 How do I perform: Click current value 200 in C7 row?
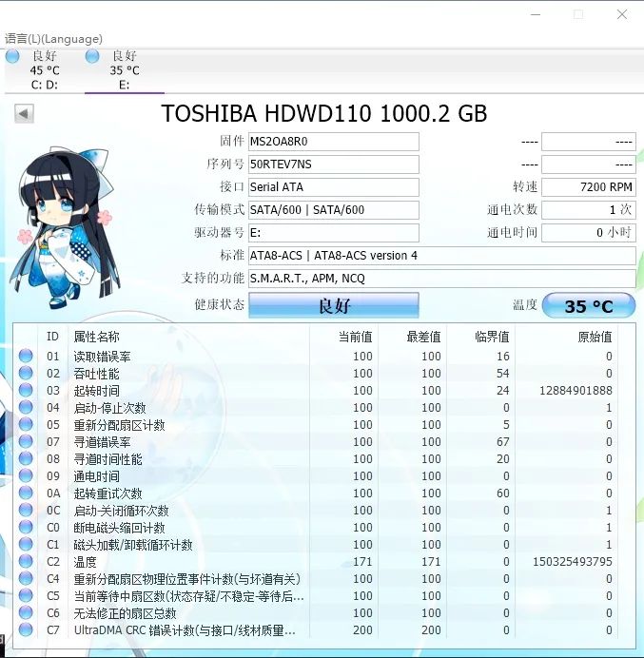[362, 629]
